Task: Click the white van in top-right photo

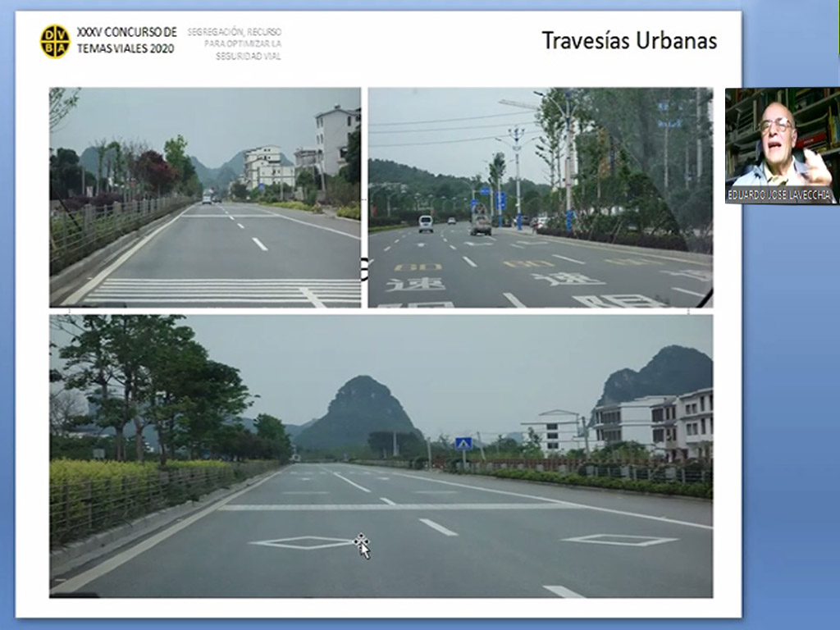Action: coord(425,224)
